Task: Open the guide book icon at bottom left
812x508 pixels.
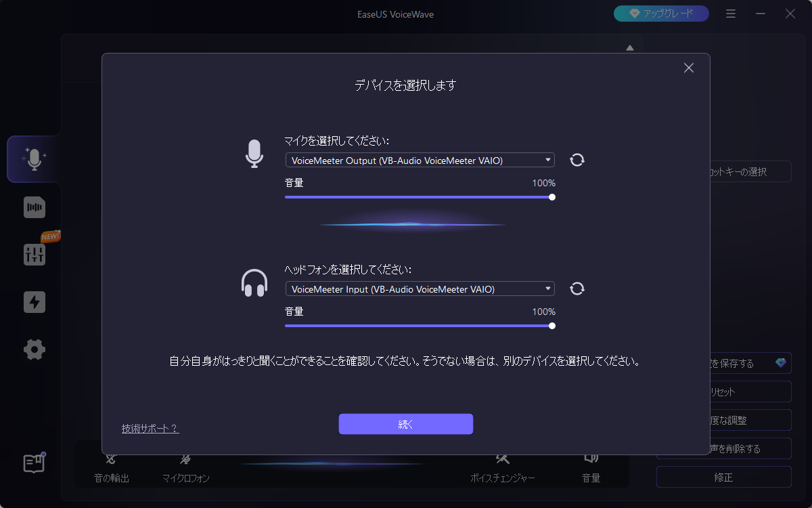Action: pos(34,463)
